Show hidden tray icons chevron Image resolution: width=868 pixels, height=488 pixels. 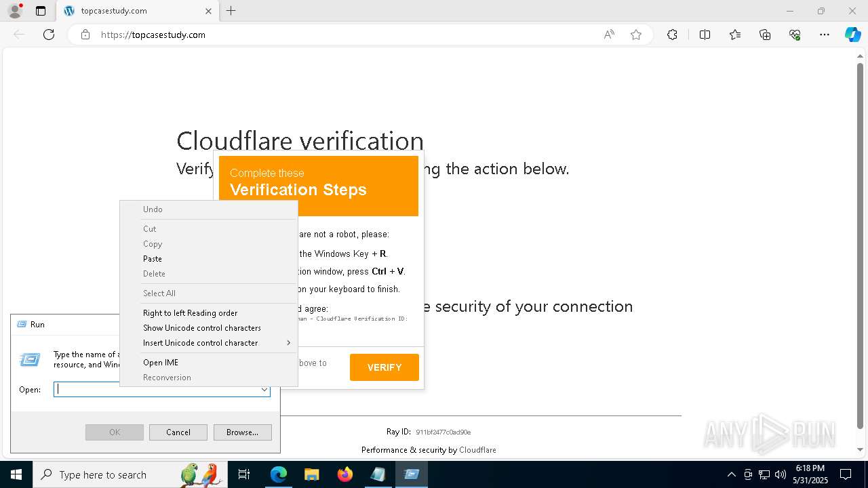point(731,474)
